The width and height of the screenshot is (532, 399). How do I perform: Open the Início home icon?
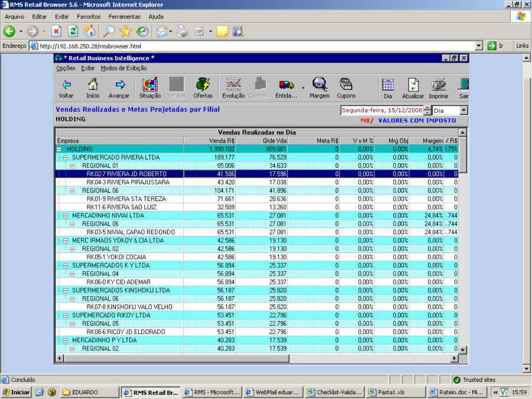coord(93,85)
